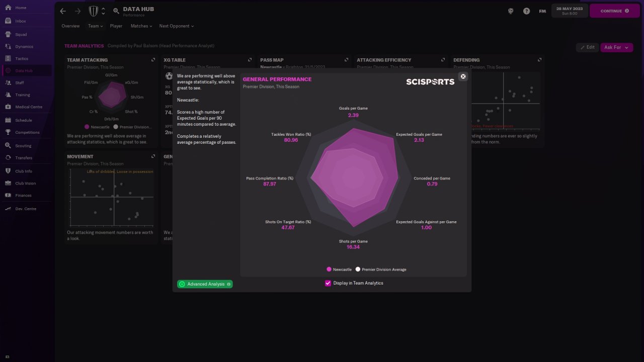The image size is (644, 362).
Task: Click the Expected Goals Against value 1.00
Action: pyautogui.click(x=426, y=228)
